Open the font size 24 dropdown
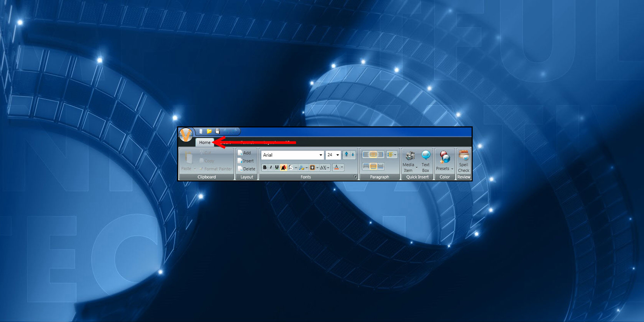644x322 pixels. click(x=337, y=155)
